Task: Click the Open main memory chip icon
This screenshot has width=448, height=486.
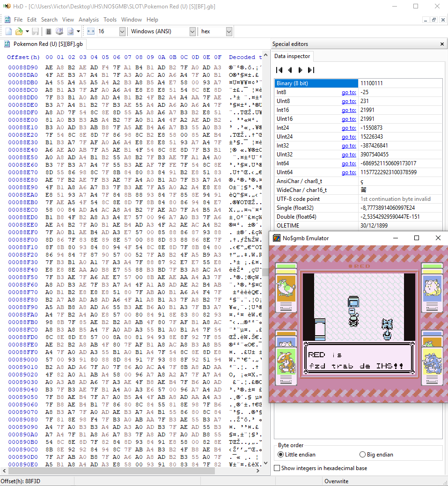Action: click(49, 31)
